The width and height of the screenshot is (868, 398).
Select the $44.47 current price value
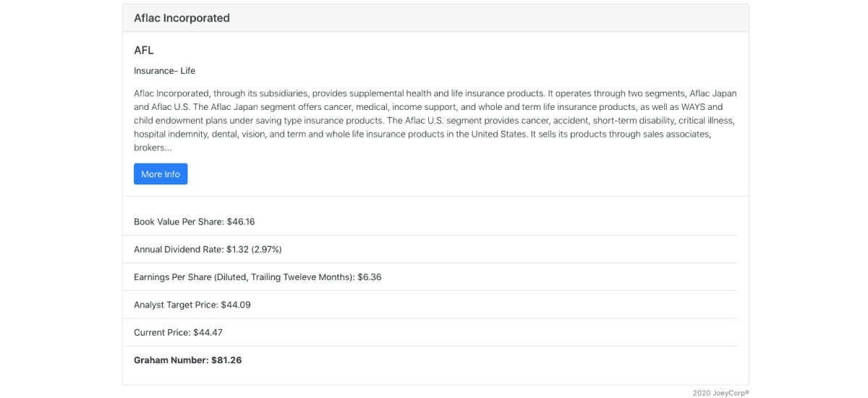pos(208,332)
